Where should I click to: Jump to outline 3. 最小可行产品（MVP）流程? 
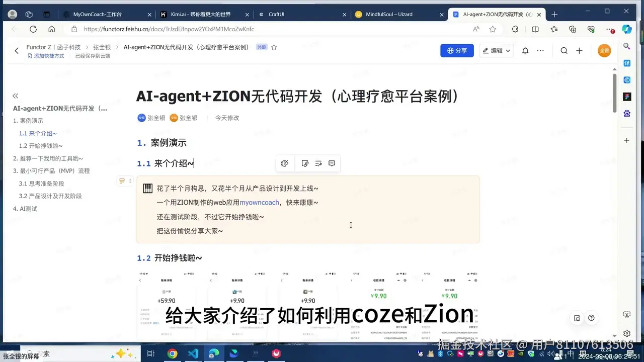(51, 171)
